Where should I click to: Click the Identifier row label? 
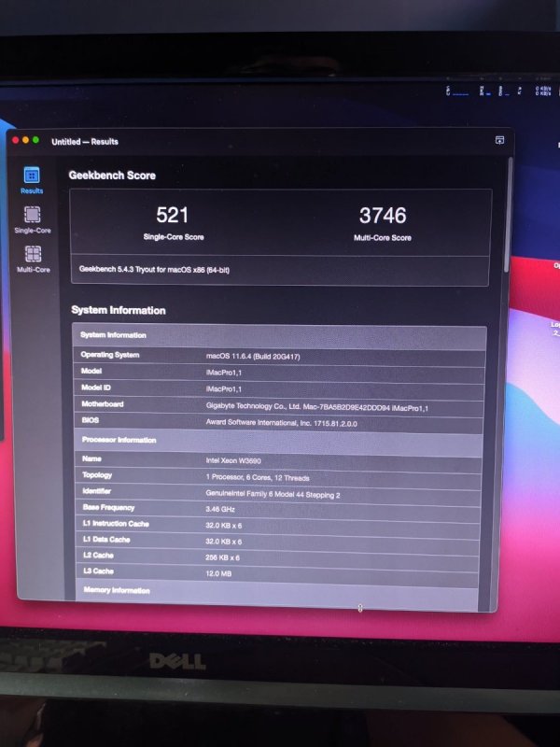97,491
